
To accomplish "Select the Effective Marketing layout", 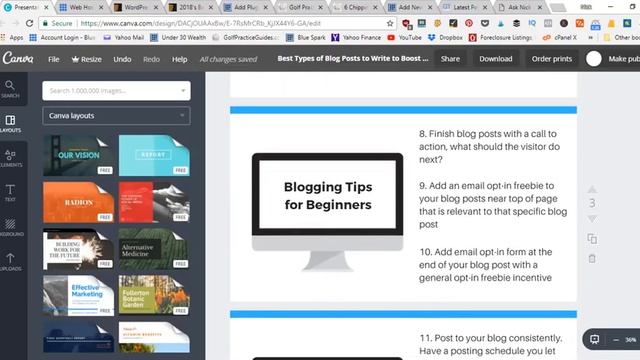I will [78, 296].
